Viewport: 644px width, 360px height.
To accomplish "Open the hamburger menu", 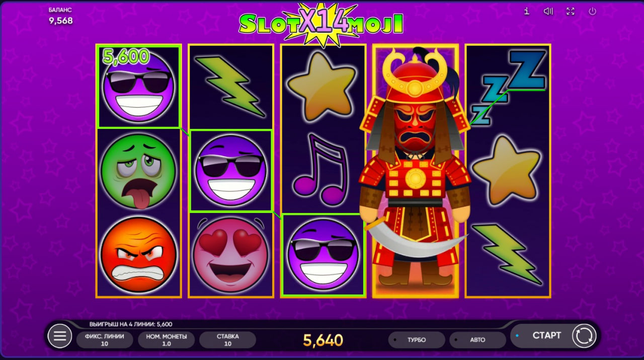I will (60, 336).
